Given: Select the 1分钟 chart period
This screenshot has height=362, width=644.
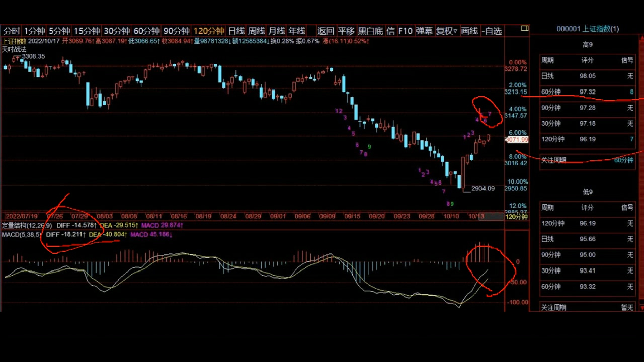Looking at the screenshot, I should [x=35, y=31].
